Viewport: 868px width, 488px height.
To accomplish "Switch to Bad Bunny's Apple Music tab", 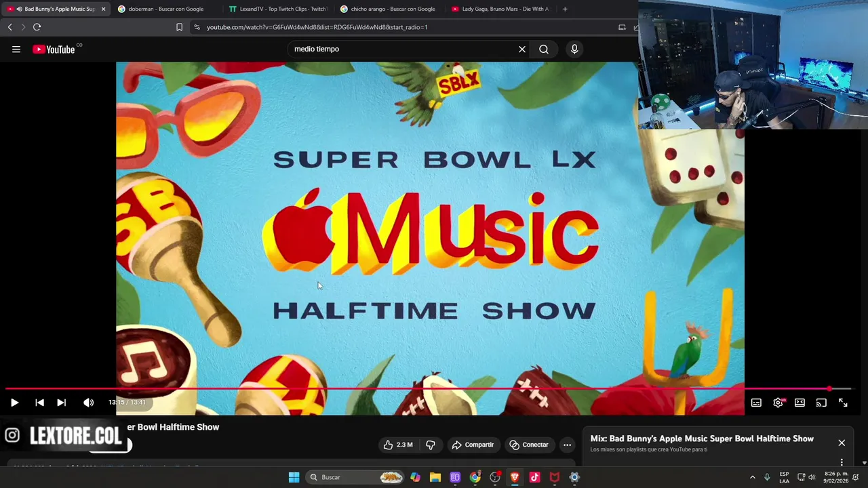I will click(54, 9).
